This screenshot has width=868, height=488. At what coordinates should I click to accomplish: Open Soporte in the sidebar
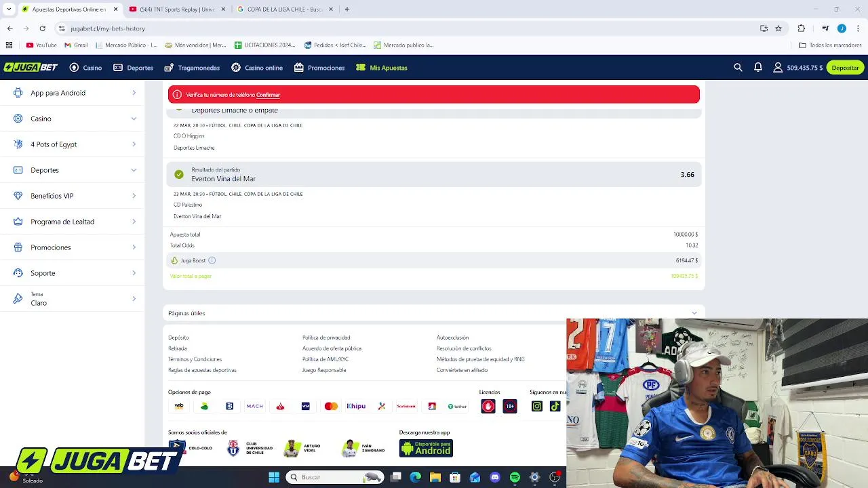click(x=73, y=273)
